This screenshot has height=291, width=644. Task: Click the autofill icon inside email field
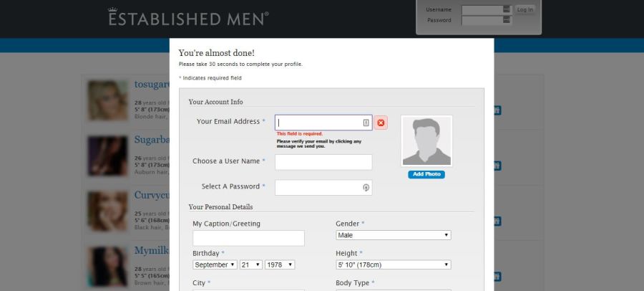click(x=366, y=123)
